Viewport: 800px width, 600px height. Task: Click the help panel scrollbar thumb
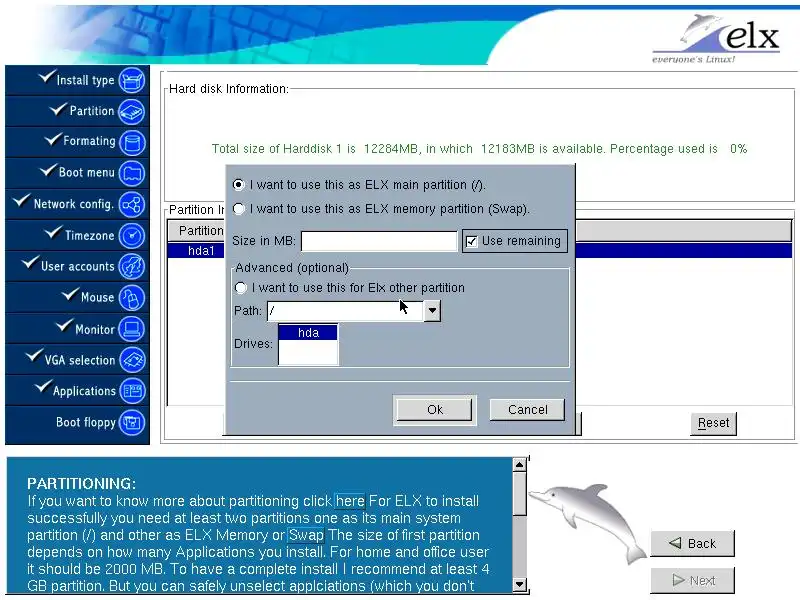point(519,494)
